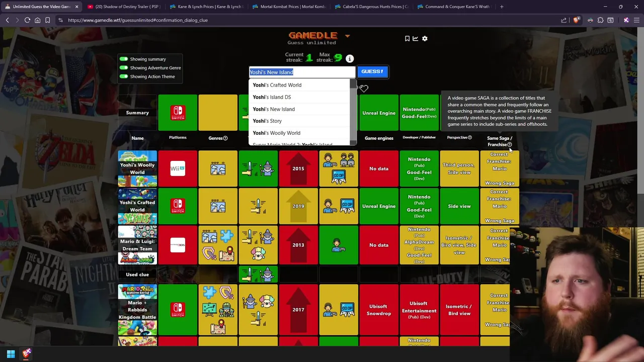Click the Ubisoft Snowdrop engine cell
The width and height of the screenshot is (644, 362).
[379, 310]
